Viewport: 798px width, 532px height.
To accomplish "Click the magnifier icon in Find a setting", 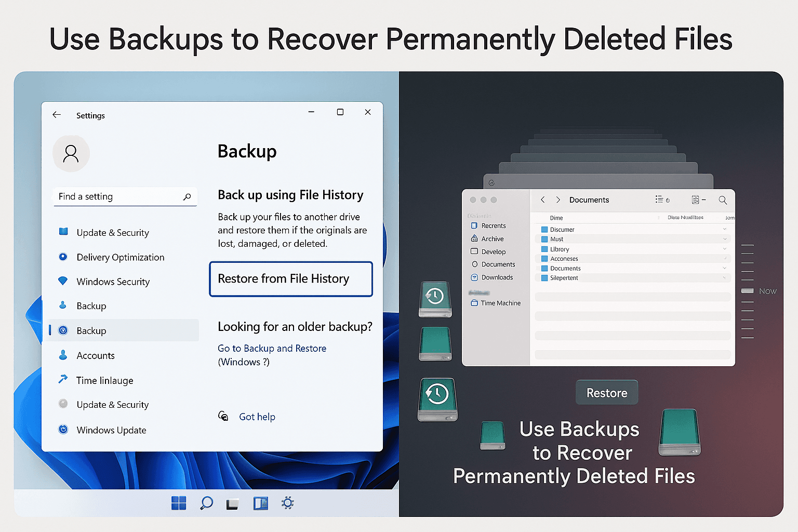I will [187, 197].
